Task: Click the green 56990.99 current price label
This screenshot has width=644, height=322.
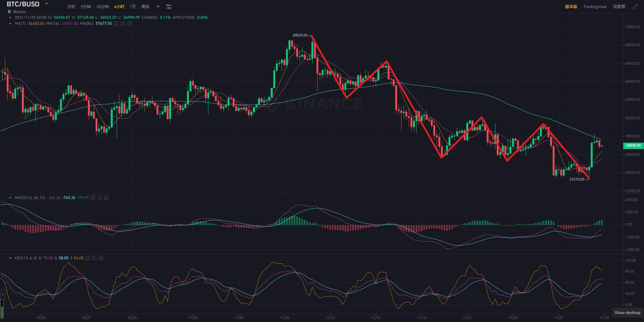Action: coord(633,145)
